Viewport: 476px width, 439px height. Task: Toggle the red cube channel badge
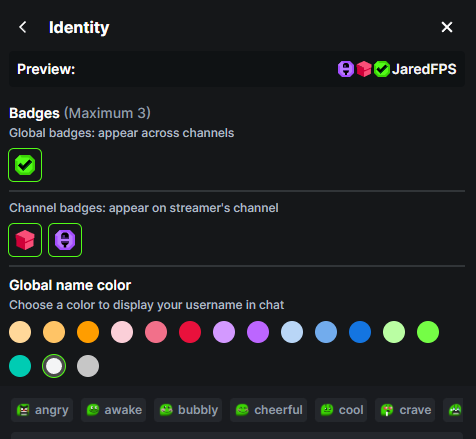(x=25, y=240)
